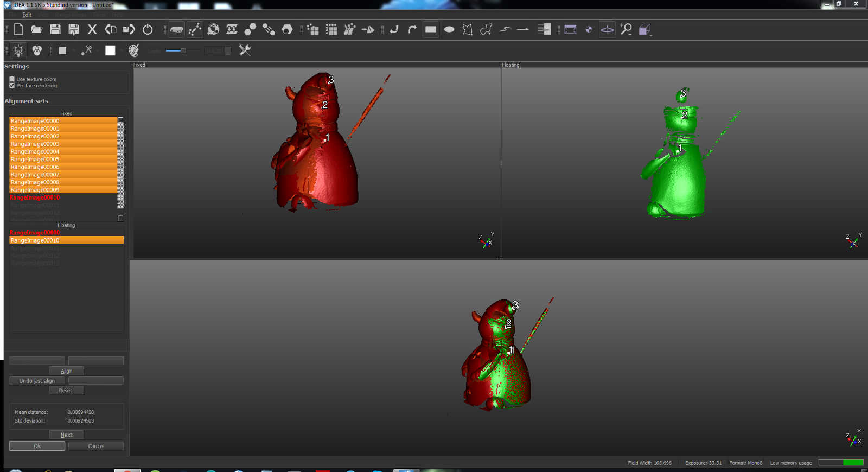Click the Fixed list scroll-up button
The width and height of the screenshot is (868, 472).
click(x=120, y=120)
